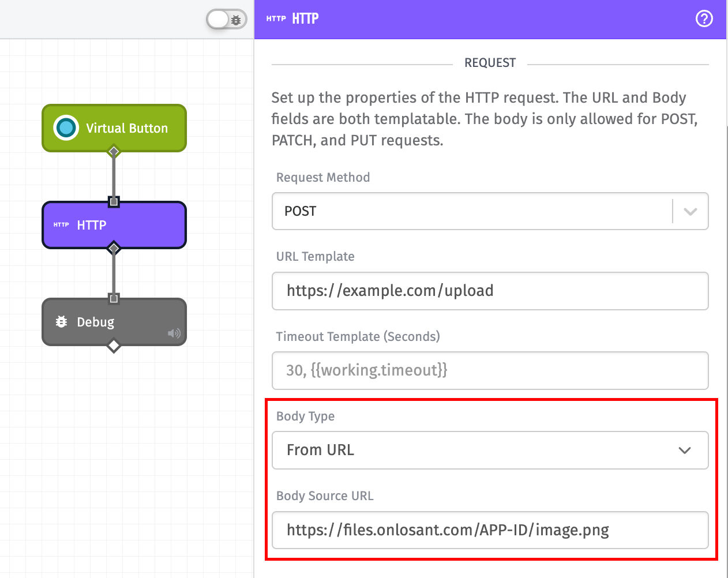Select the Virtual Button node on the canvas

click(x=114, y=128)
